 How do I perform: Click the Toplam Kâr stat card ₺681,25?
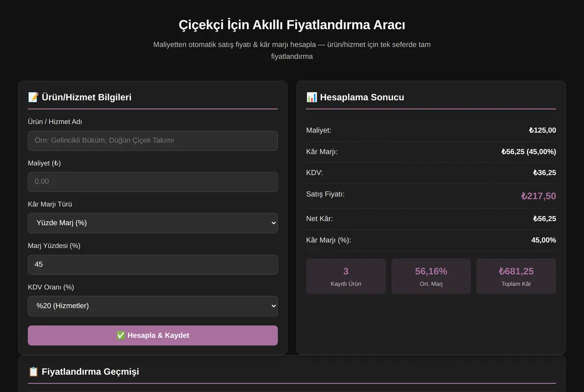516,276
